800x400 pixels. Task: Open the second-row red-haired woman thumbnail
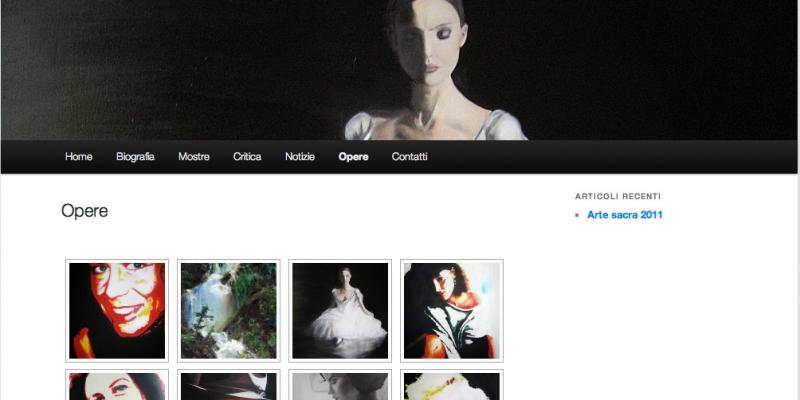click(117, 386)
